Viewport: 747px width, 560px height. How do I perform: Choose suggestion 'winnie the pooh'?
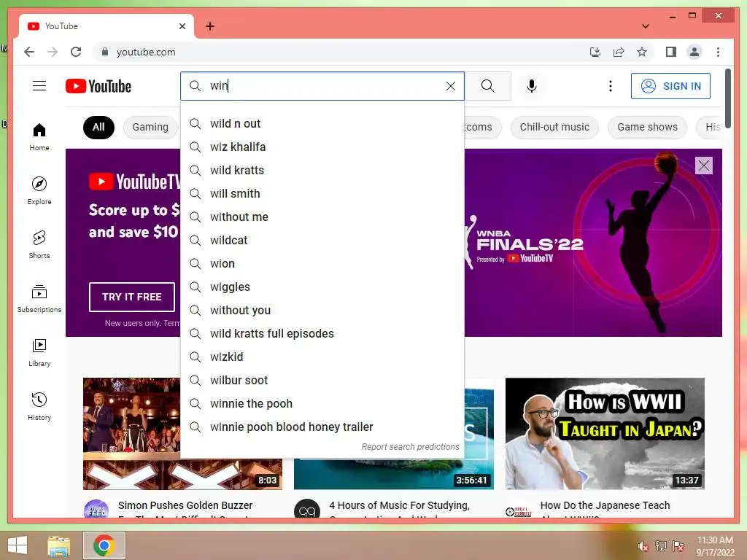point(322,404)
